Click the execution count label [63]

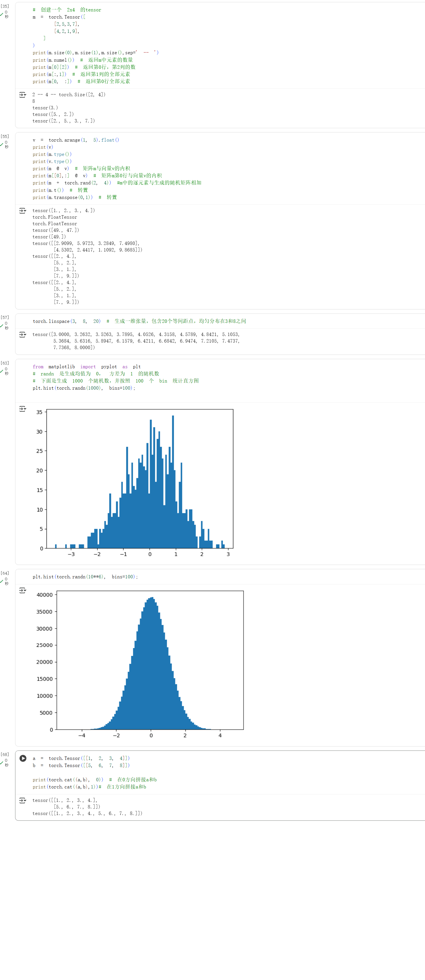click(5, 363)
